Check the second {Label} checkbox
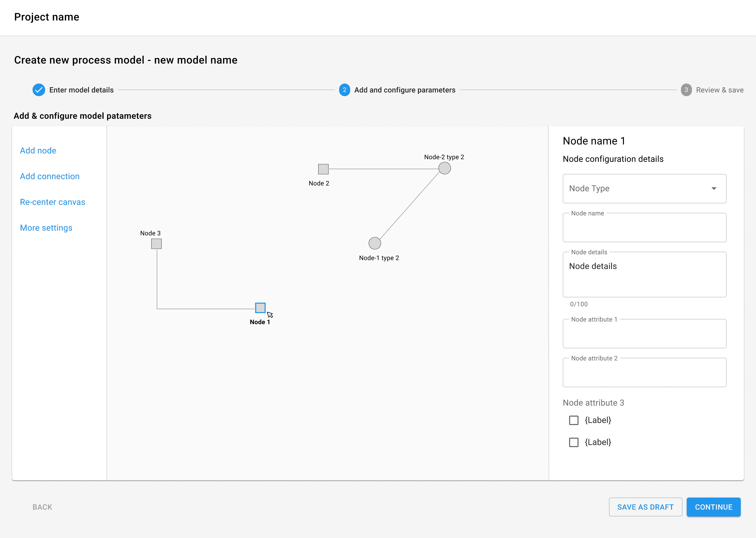 [574, 442]
